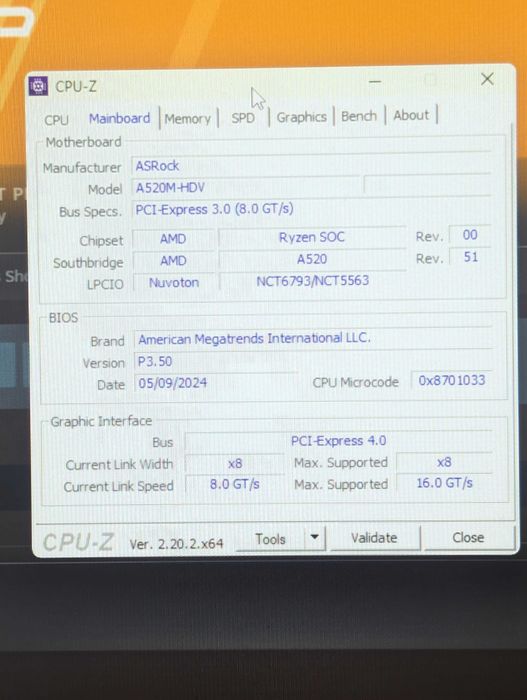Click BIOS date 05/09/2024
Screen dimensions: 527x700
click(x=172, y=383)
